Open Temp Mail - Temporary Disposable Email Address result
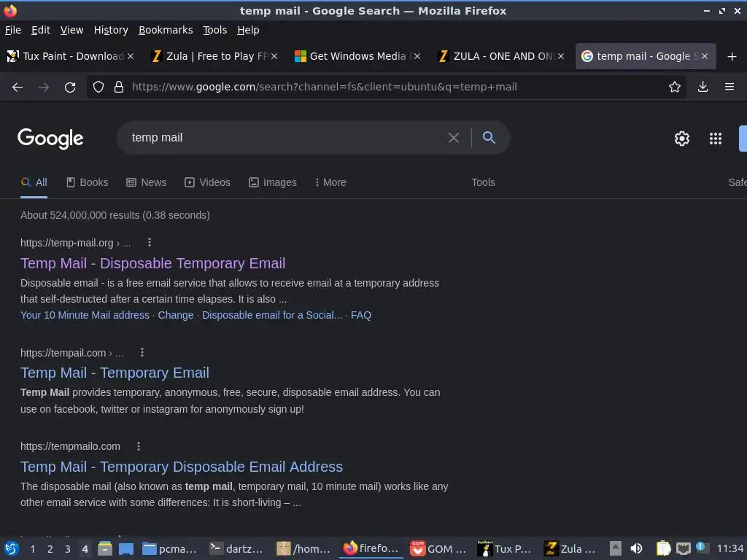Screen dimensions: 747x560 point(182,467)
